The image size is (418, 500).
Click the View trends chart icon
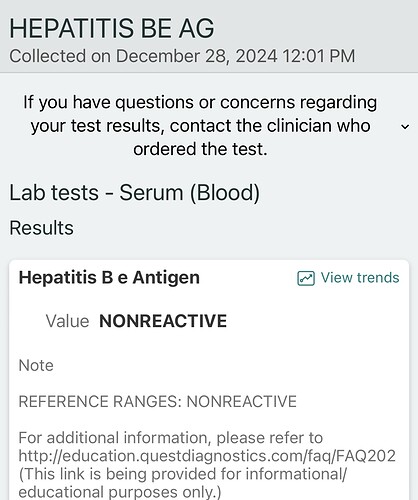tap(306, 278)
